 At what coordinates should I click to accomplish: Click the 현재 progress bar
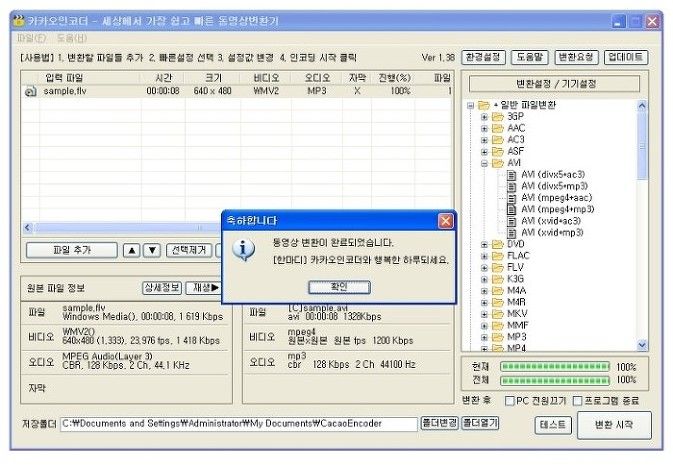tap(555, 367)
